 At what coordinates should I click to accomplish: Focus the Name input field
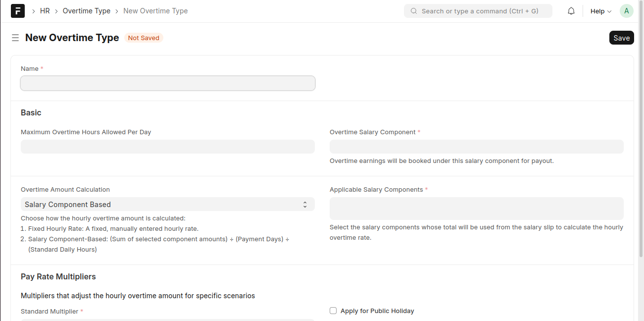tap(167, 83)
